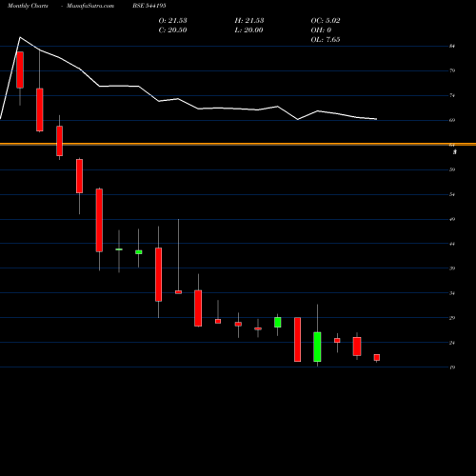Click the 19 price axis label

[452, 367]
